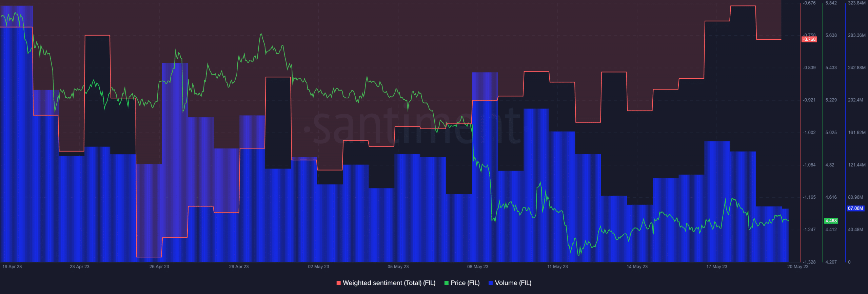Click the 17 May 23 date label
This screenshot has height=294, width=868.
(717, 267)
